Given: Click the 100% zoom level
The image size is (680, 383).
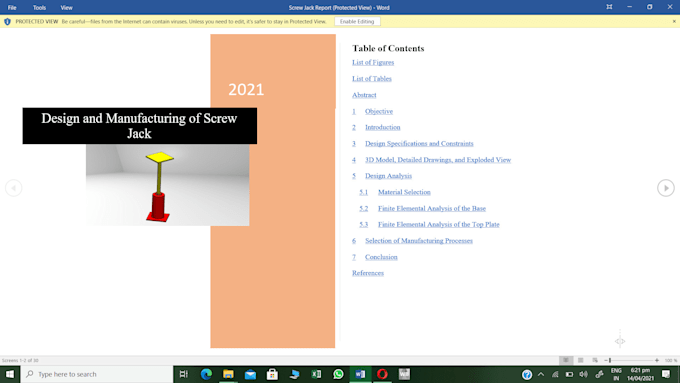Looking at the screenshot, I should click(670, 360).
